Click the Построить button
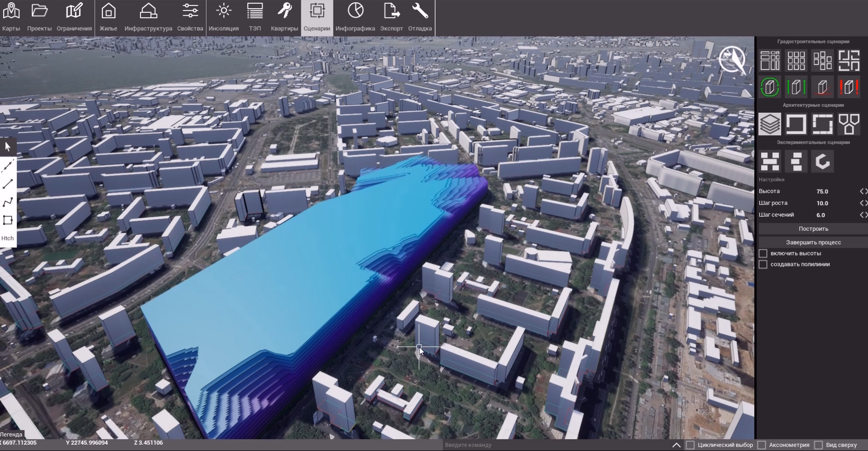The width and height of the screenshot is (868, 451). point(813,229)
